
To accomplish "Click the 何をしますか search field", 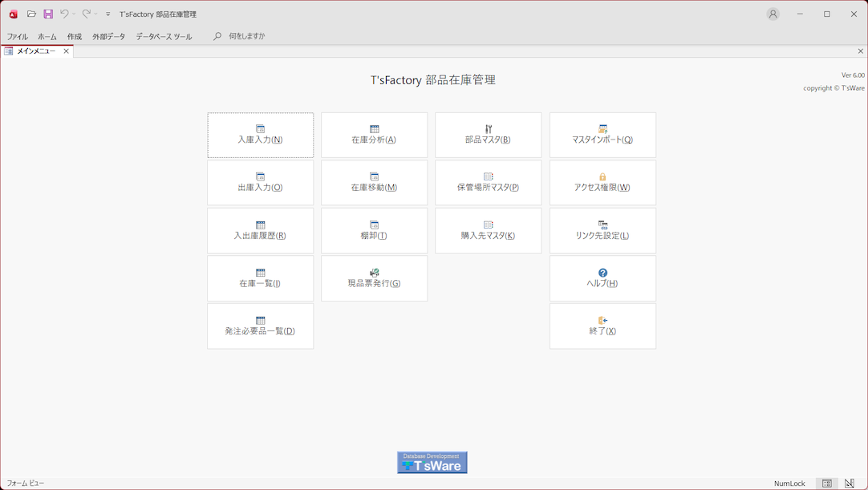I will click(x=246, y=37).
